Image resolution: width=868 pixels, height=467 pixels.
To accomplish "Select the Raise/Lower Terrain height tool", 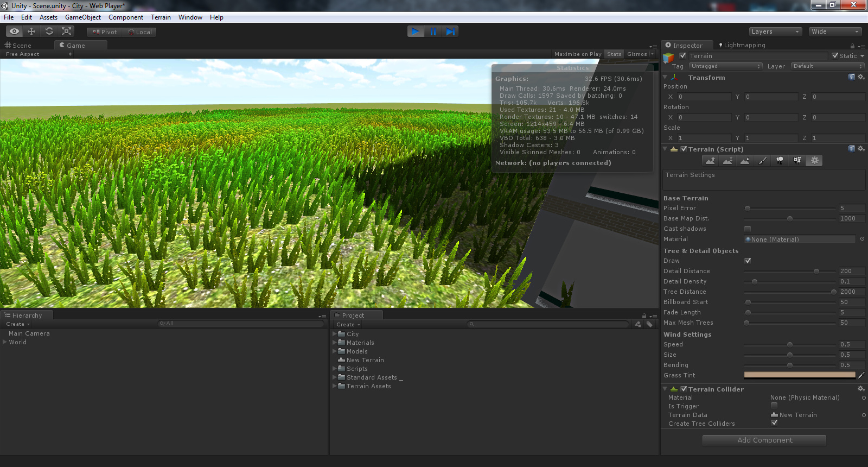I will [710, 161].
